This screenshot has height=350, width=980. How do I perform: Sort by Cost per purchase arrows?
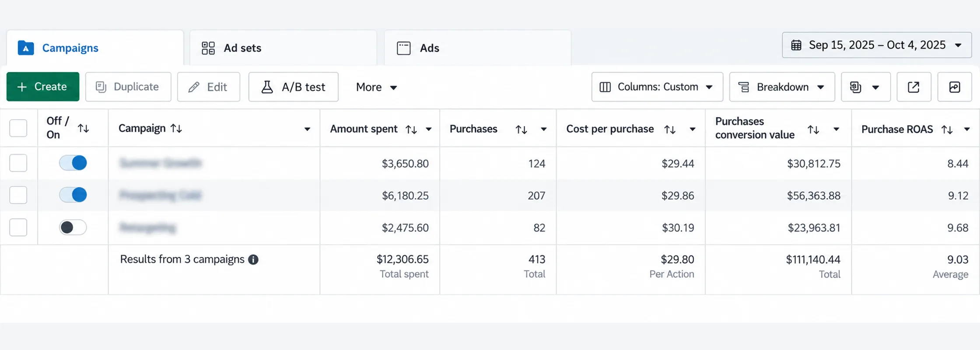click(670, 129)
